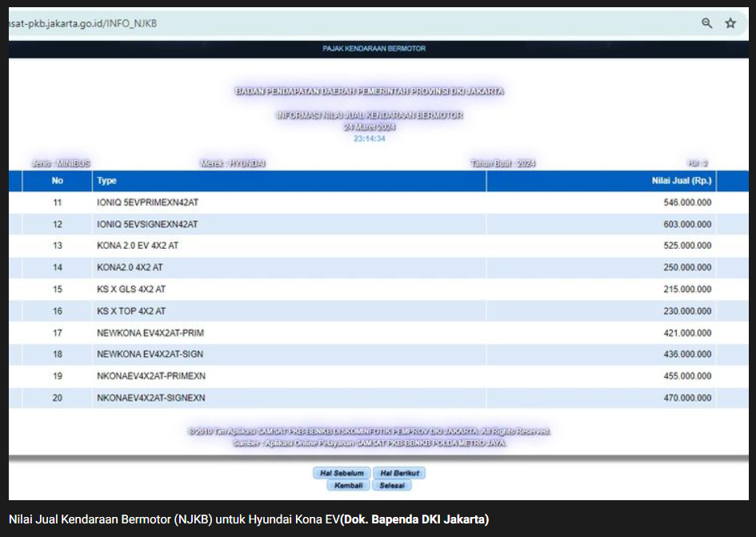Viewport: 756px width, 537px height.
Task: Click the value 230.000.000
Action: (687, 311)
